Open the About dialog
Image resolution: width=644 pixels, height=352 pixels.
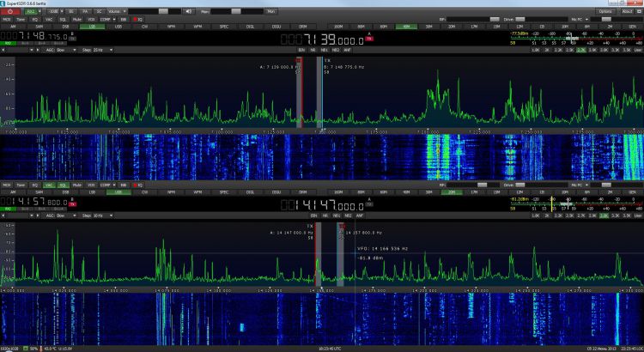627,11
